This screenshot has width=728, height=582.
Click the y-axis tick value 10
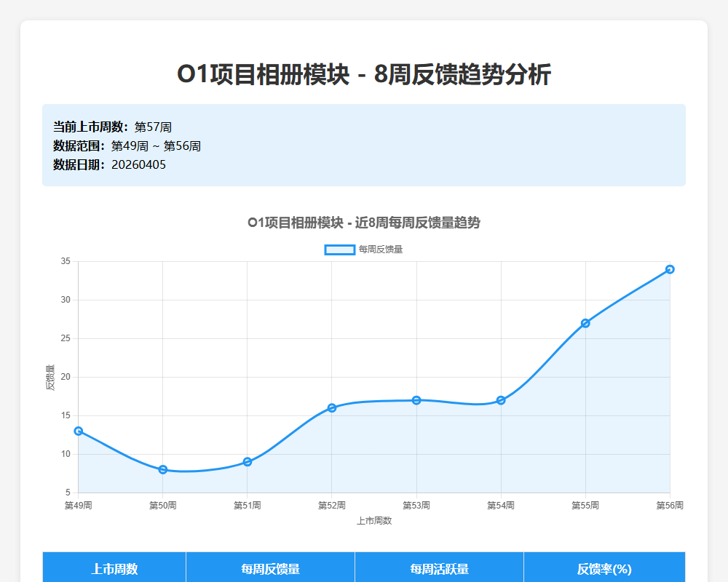point(66,454)
